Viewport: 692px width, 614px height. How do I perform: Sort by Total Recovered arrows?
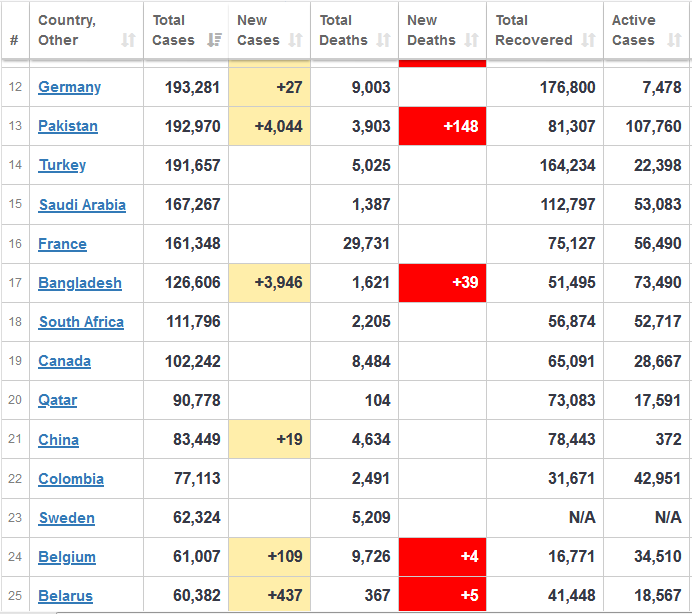(588, 40)
